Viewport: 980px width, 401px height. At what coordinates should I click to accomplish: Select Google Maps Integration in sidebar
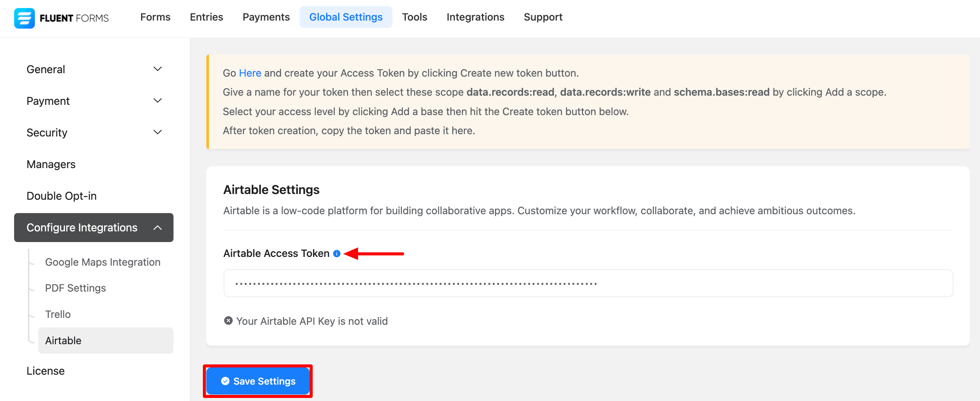pos(103,262)
